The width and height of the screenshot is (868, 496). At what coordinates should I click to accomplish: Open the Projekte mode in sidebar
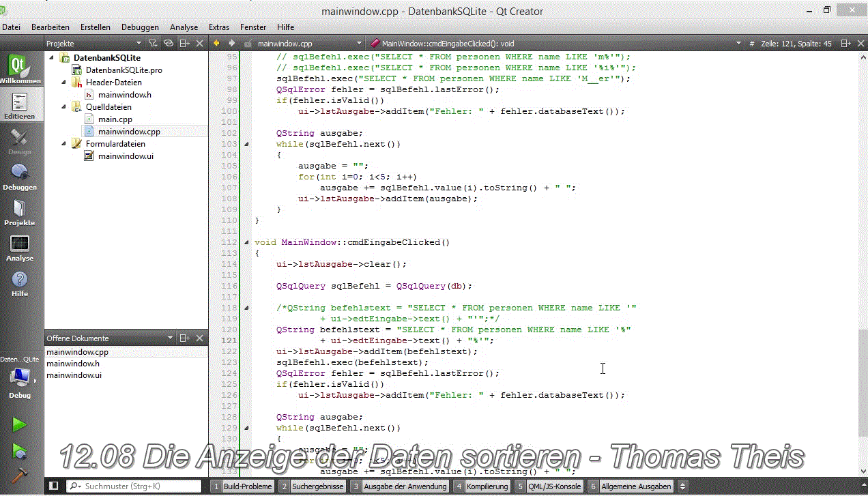click(20, 211)
